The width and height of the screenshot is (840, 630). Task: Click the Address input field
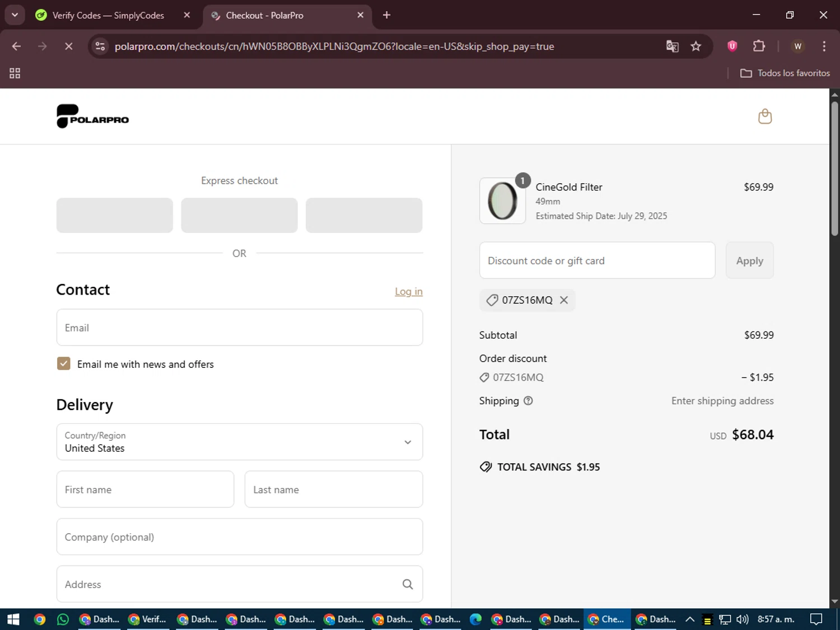click(240, 584)
